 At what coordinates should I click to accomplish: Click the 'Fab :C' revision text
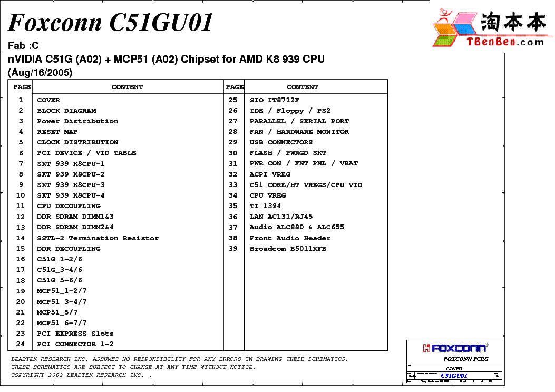[x=23, y=46]
